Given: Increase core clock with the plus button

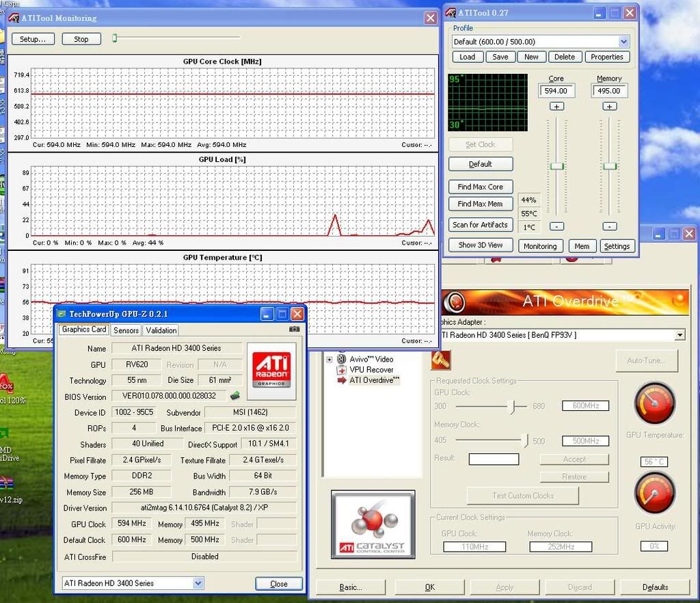Looking at the screenshot, I should click(x=556, y=106).
